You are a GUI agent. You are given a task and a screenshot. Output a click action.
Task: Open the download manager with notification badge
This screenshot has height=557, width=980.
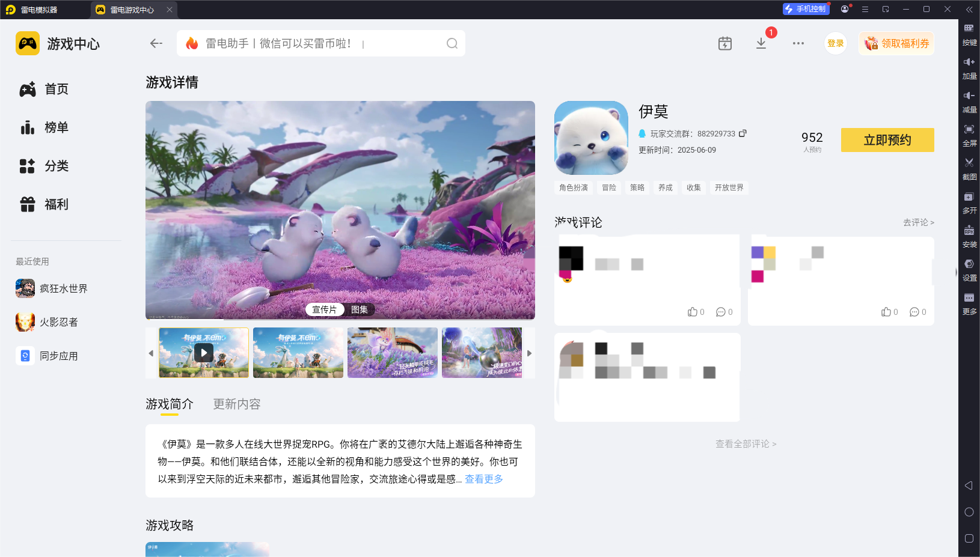click(761, 43)
